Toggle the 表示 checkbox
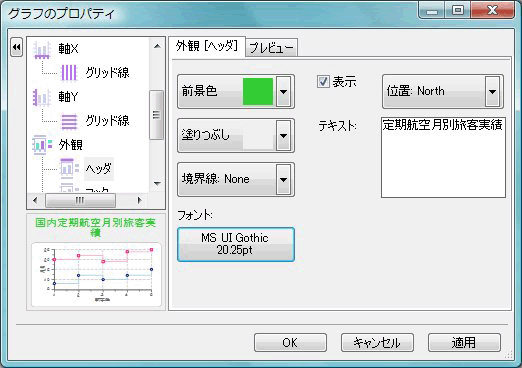Viewport: 522px width, 368px height. click(323, 81)
